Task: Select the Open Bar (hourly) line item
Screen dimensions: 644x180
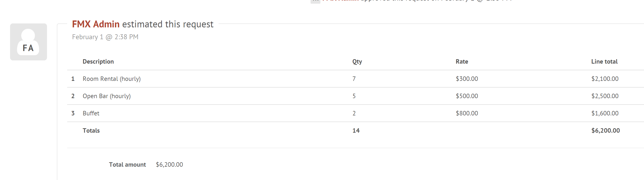Action: click(107, 96)
